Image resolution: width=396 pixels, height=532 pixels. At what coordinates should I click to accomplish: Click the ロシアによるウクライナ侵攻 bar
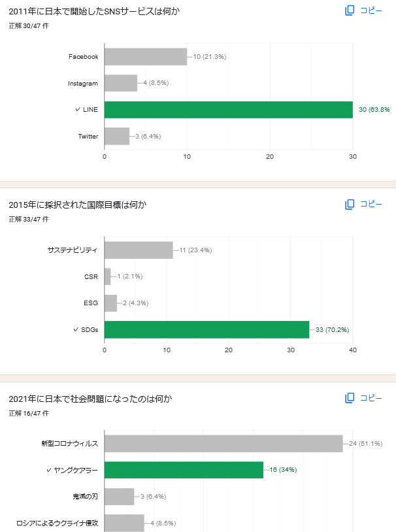(124, 524)
